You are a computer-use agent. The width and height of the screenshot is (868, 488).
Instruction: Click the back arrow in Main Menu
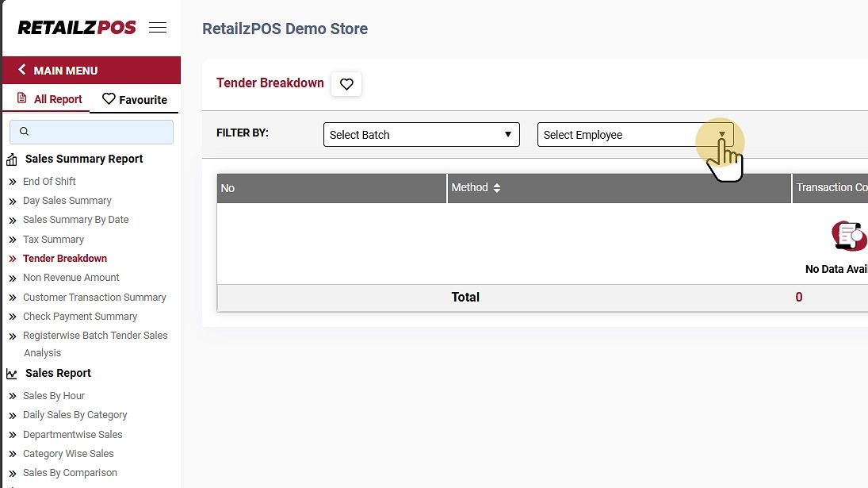click(x=22, y=70)
